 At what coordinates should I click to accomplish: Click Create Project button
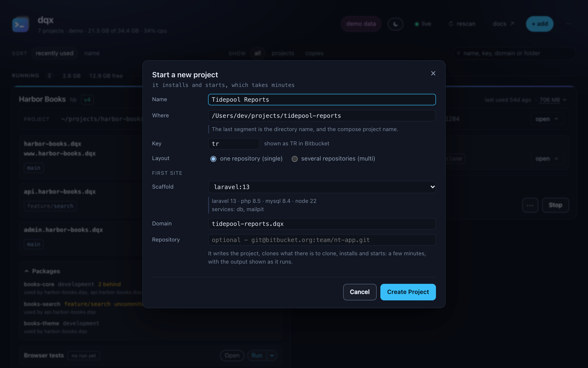click(408, 292)
